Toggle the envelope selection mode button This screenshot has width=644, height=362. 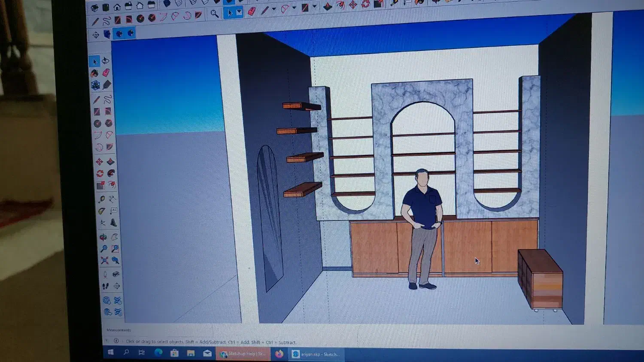coord(239,13)
